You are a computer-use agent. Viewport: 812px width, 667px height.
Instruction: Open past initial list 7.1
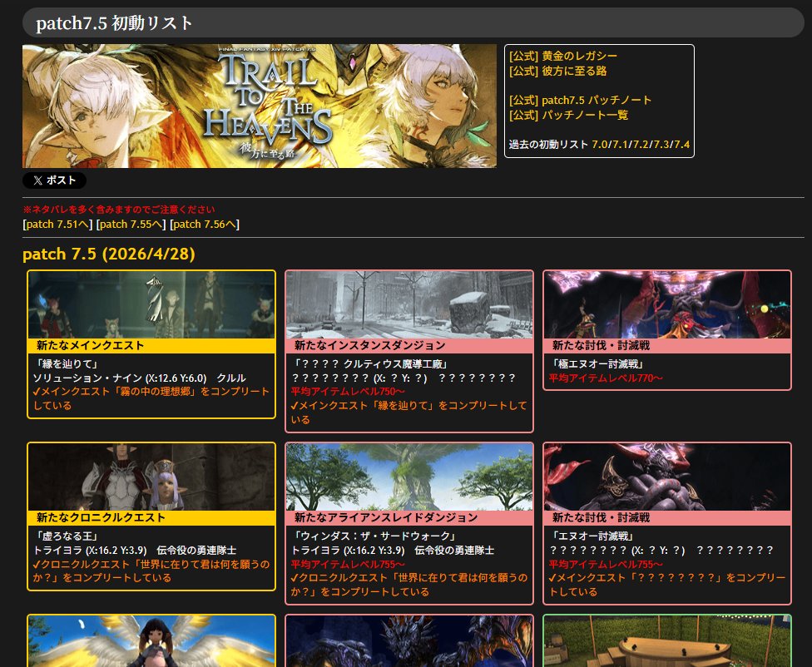coord(619,145)
